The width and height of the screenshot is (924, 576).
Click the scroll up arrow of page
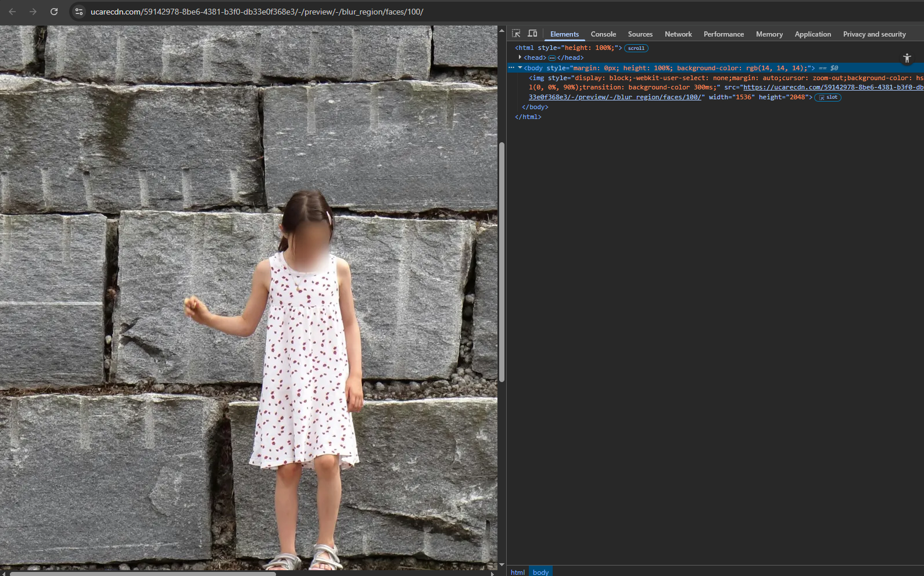coord(502,30)
